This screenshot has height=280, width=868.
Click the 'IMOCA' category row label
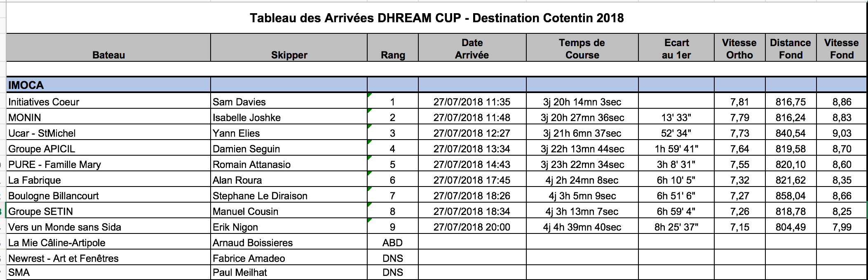click(x=26, y=85)
